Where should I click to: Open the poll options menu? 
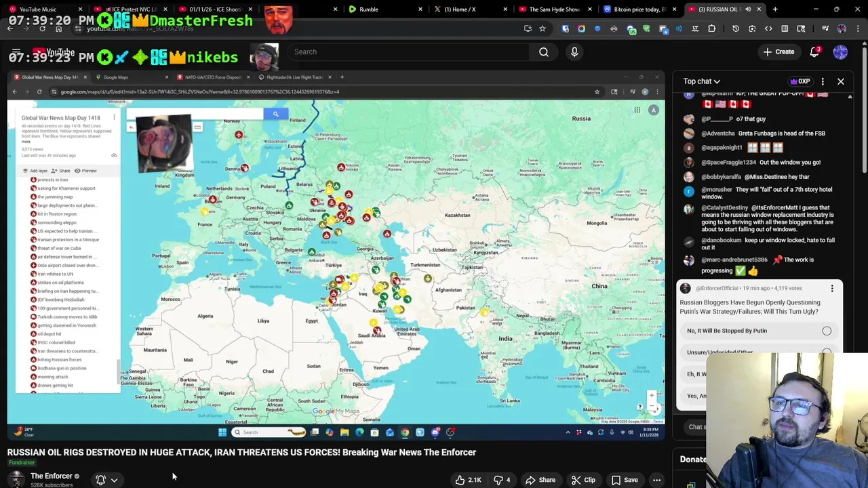(x=832, y=289)
